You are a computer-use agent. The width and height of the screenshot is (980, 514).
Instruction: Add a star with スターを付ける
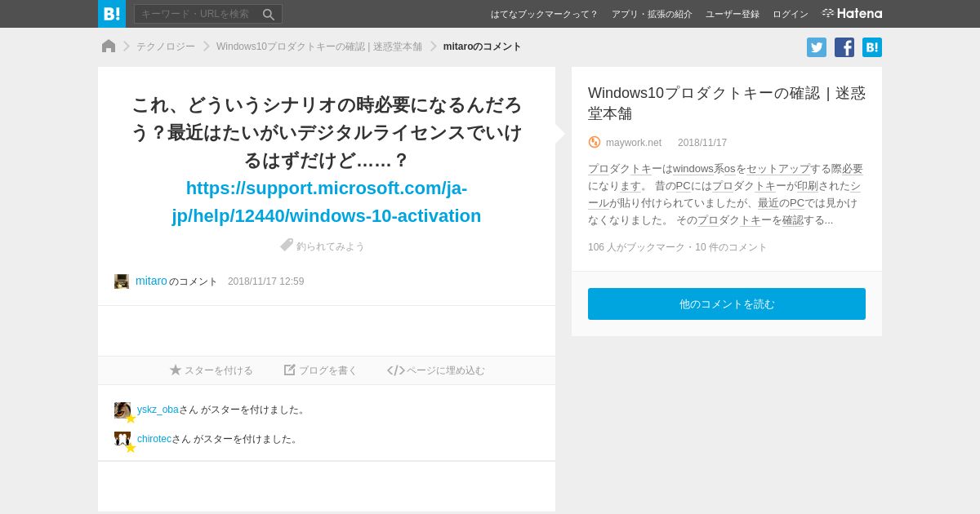point(212,370)
